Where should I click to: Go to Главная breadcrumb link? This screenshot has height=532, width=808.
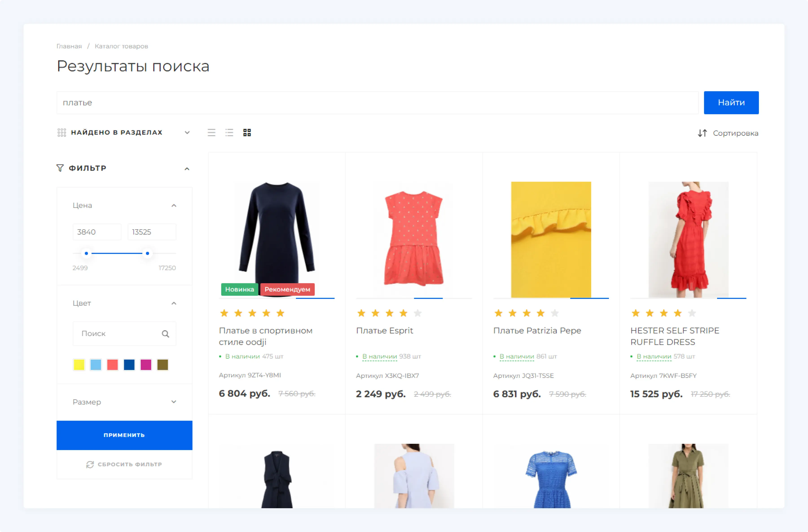[69, 46]
